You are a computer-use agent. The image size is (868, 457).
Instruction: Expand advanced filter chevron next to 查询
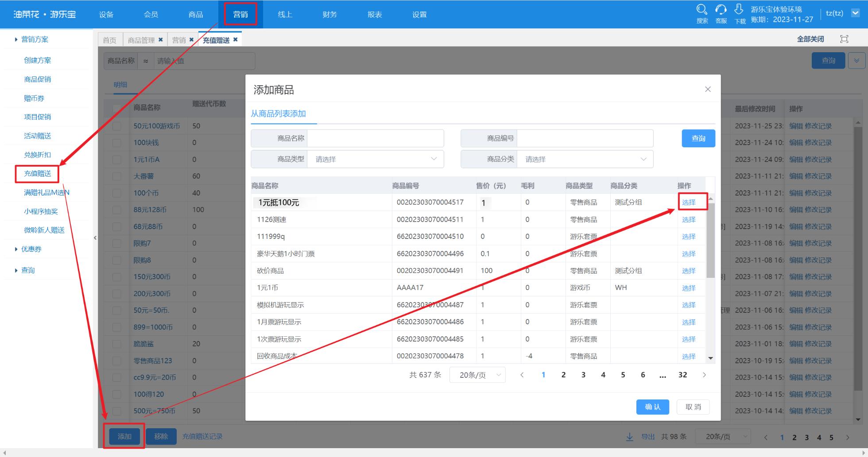[x=856, y=61]
